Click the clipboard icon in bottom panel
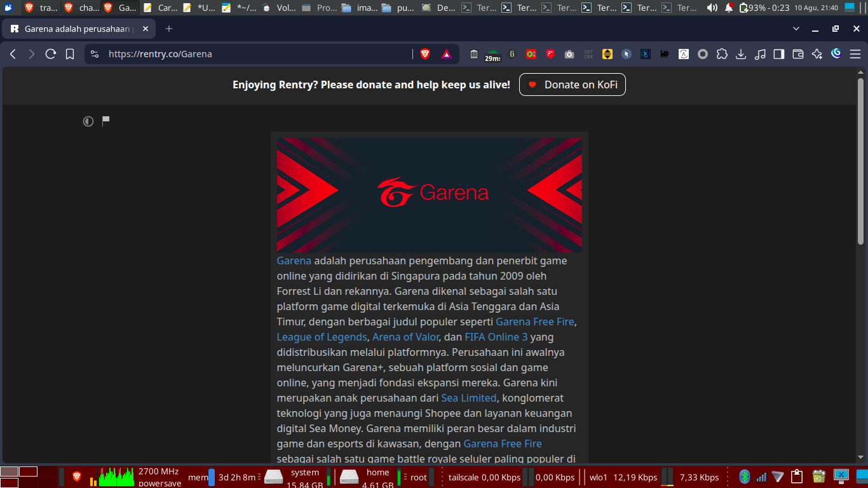The height and width of the screenshot is (488, 868). (797, 477)
